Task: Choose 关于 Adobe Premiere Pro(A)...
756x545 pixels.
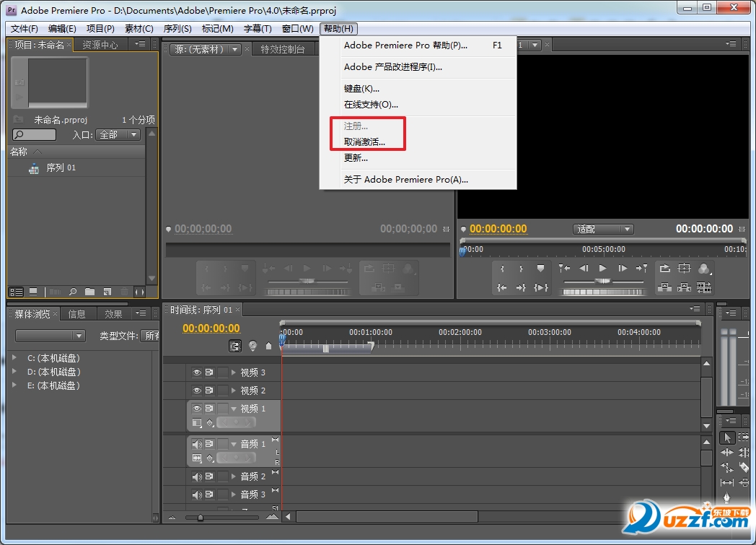Action: click(x=406, y=180)
